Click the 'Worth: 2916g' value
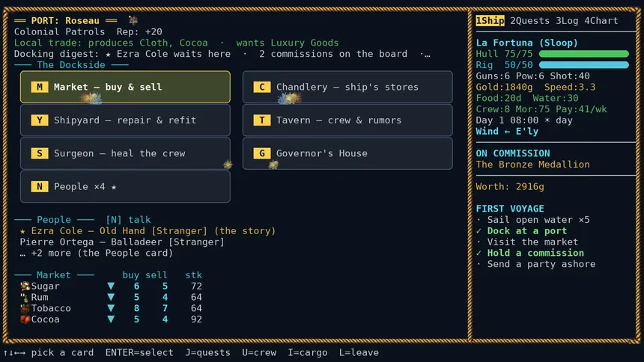Viewport: 644px width, 362px height. point(510,187)
